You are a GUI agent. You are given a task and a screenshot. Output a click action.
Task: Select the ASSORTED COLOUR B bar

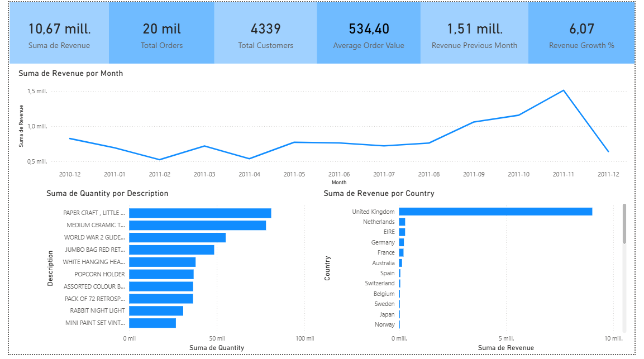coord(161,286)
